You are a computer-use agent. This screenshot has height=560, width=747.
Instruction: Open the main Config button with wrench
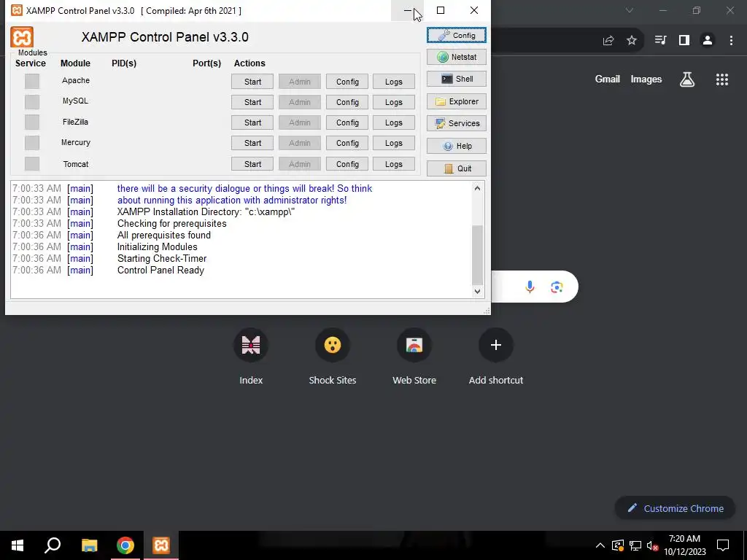pos(457,35)
